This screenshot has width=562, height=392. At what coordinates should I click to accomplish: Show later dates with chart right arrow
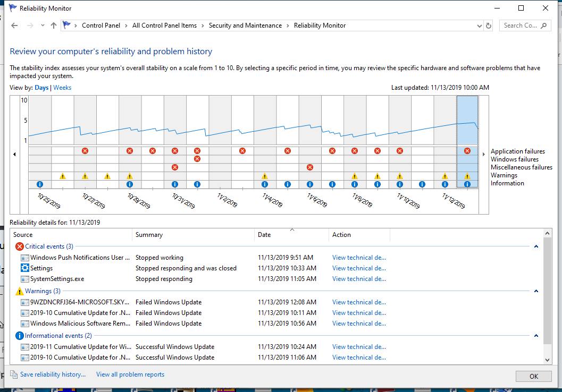tap(483, 154)
